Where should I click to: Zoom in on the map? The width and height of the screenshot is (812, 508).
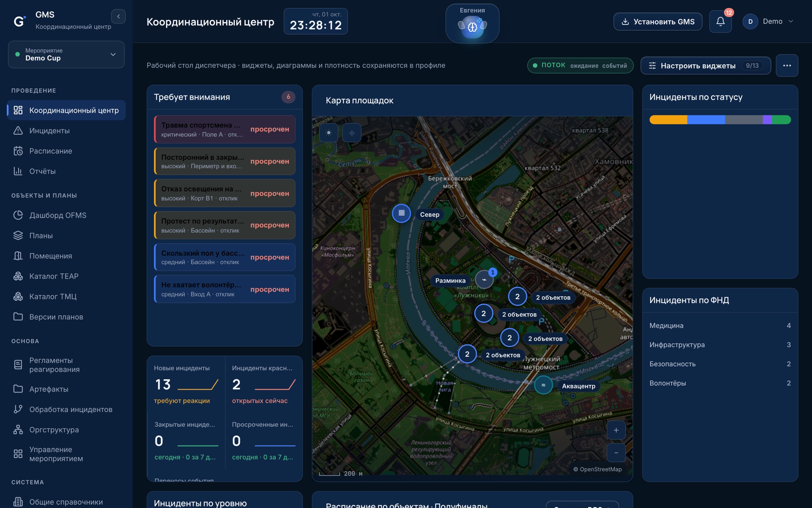pos(616,430)
